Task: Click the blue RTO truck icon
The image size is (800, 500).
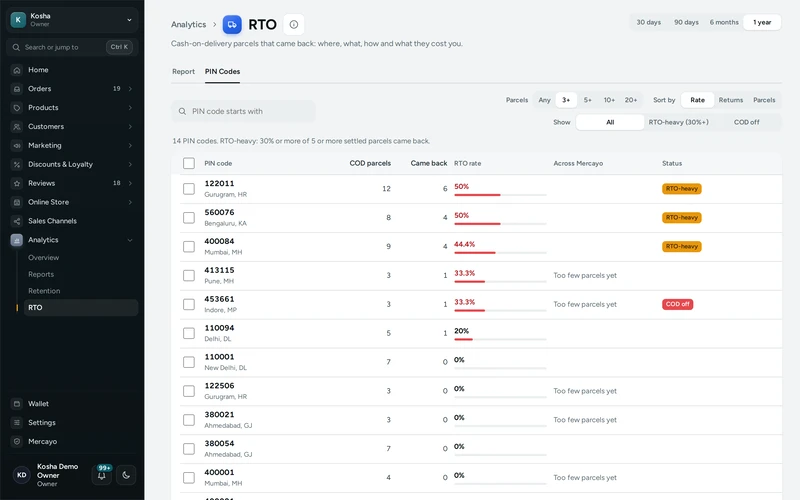Action: click(x=232, y=24)
